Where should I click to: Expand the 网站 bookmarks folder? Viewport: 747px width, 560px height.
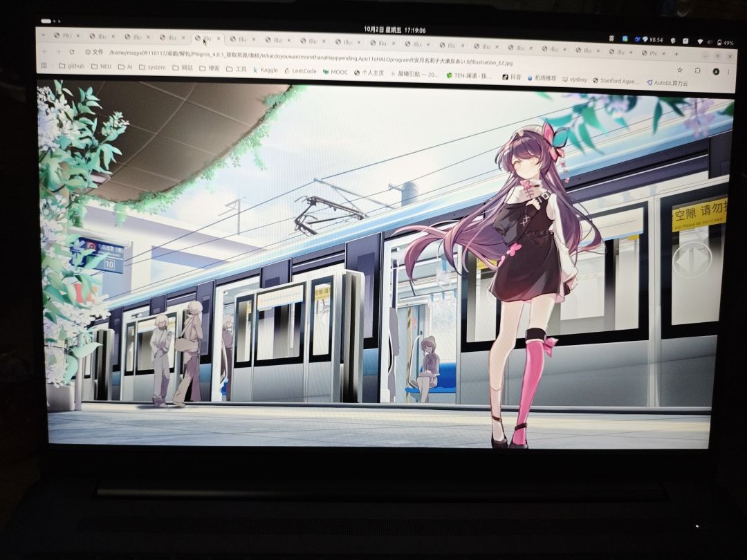click(x=183, y=68)
